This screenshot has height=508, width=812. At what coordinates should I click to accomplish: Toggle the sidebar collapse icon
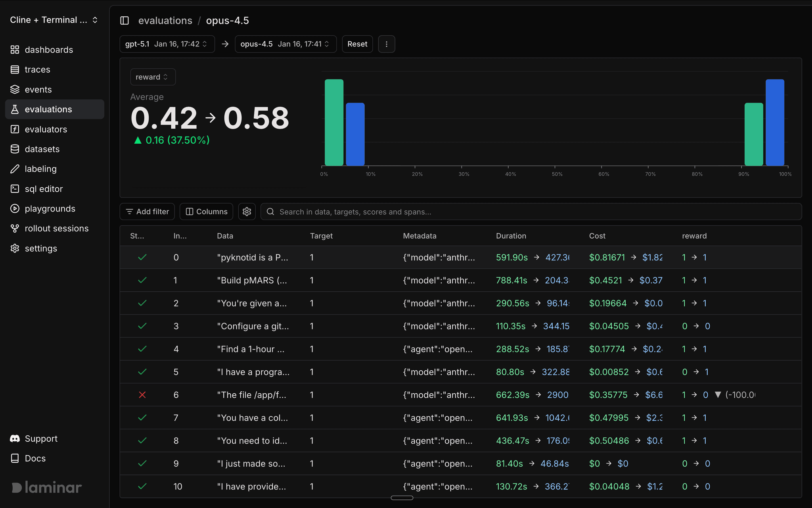pos(124,21)
